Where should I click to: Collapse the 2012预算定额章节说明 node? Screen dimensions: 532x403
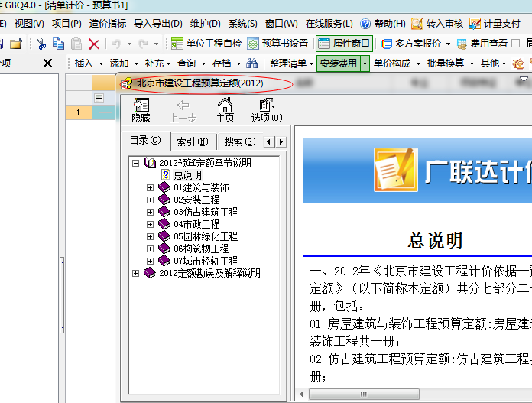[x=136, y=164]
